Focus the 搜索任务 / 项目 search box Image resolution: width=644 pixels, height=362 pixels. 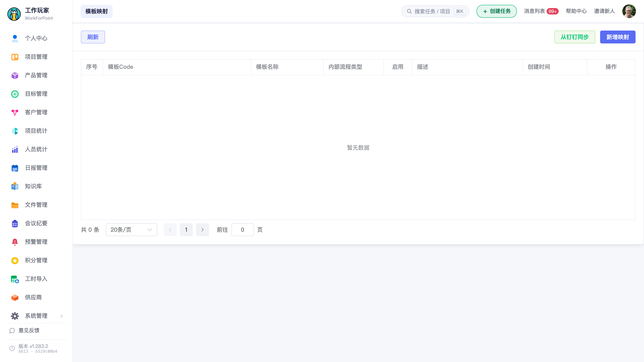pos(435,11)
